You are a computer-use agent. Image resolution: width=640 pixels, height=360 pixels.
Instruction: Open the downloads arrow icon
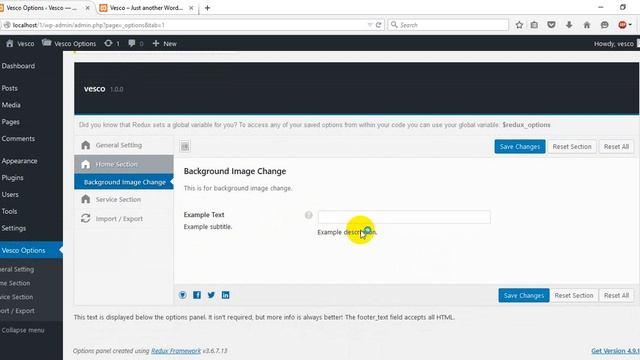coord(569,25)
